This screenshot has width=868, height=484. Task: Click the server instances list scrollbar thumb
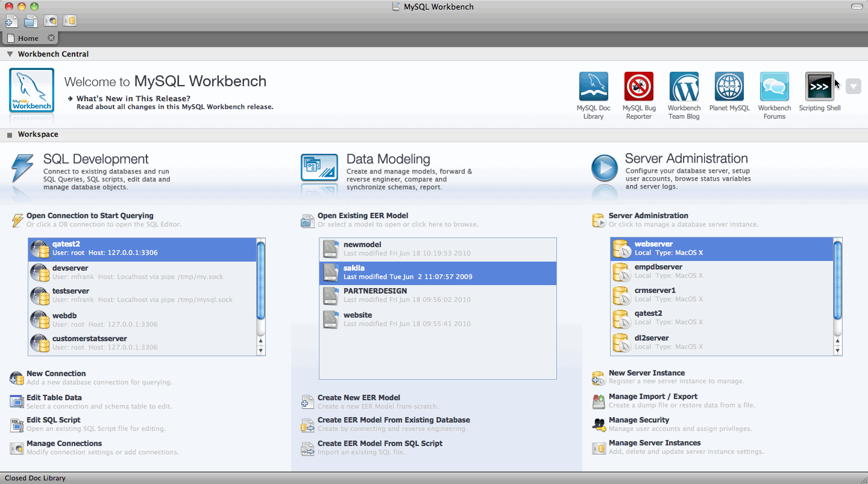point(837,280)
